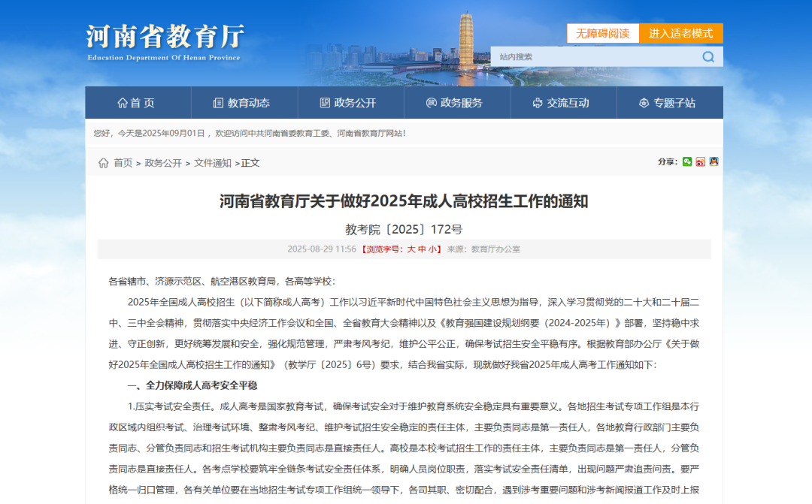Screen dimensions: 812x504
Task: Share the article via the QQ icon
Action: click(714, 161)
